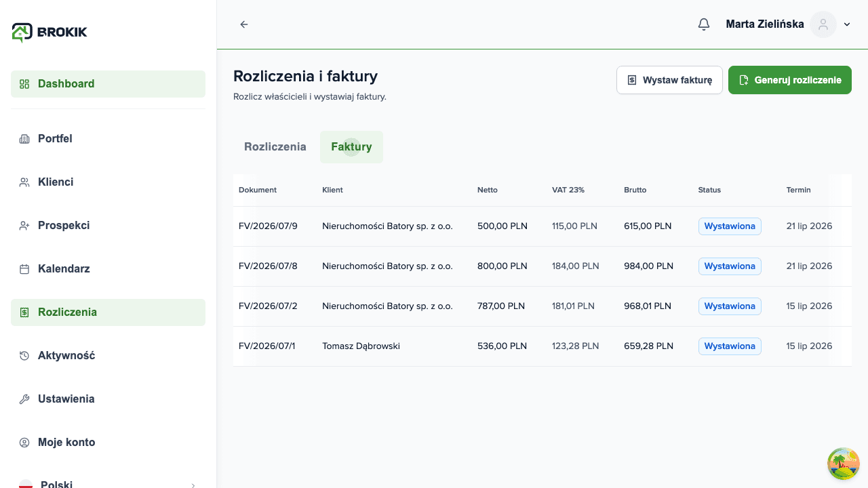Click the VAT 23% column header
Image resolution: width=868 pixels, height=488 pixels.
click(x=568, y=190)
